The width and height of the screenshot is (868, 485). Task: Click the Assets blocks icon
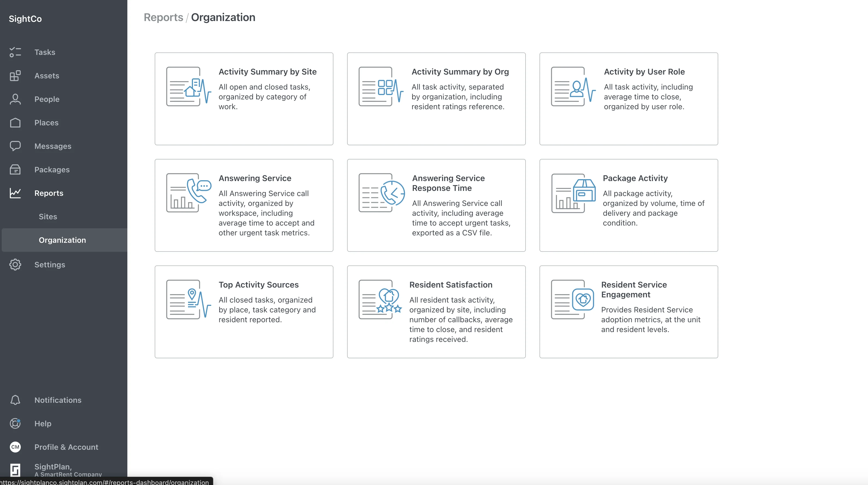click(x=15, y=76)
